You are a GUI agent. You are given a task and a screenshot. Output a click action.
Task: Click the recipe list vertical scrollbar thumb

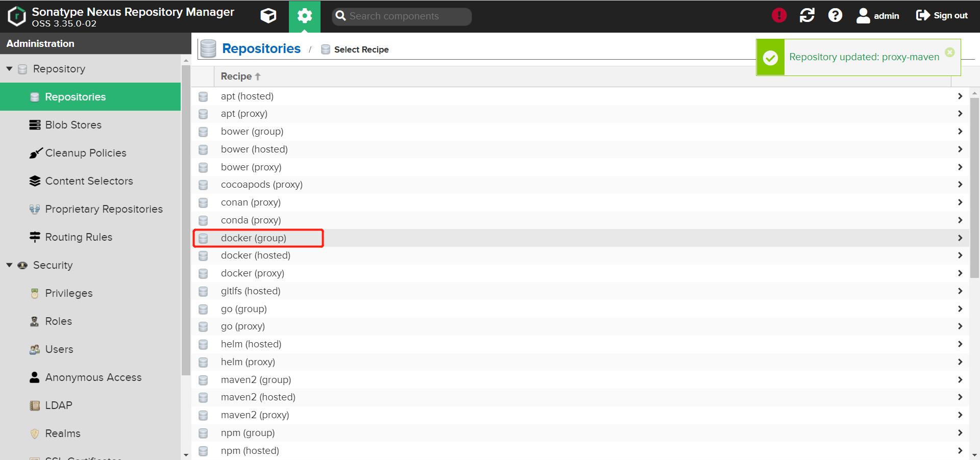(x=974, y=188)
